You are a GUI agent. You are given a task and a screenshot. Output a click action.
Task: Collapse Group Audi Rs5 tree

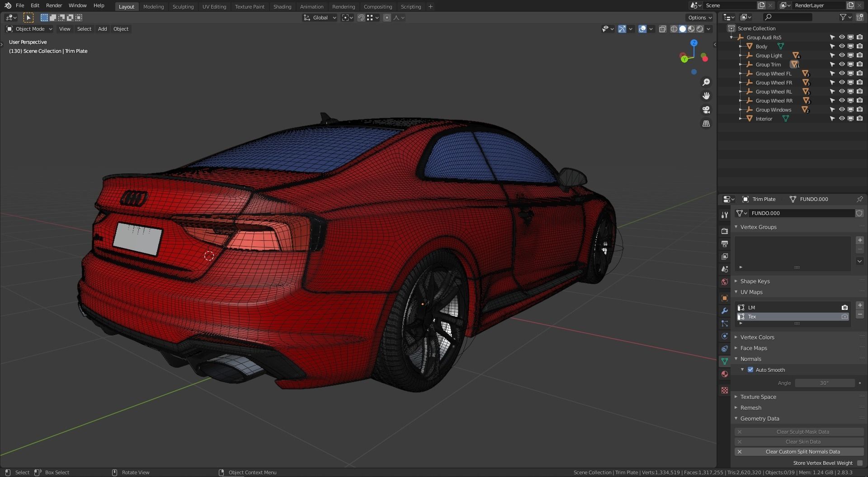click(731, 37)
